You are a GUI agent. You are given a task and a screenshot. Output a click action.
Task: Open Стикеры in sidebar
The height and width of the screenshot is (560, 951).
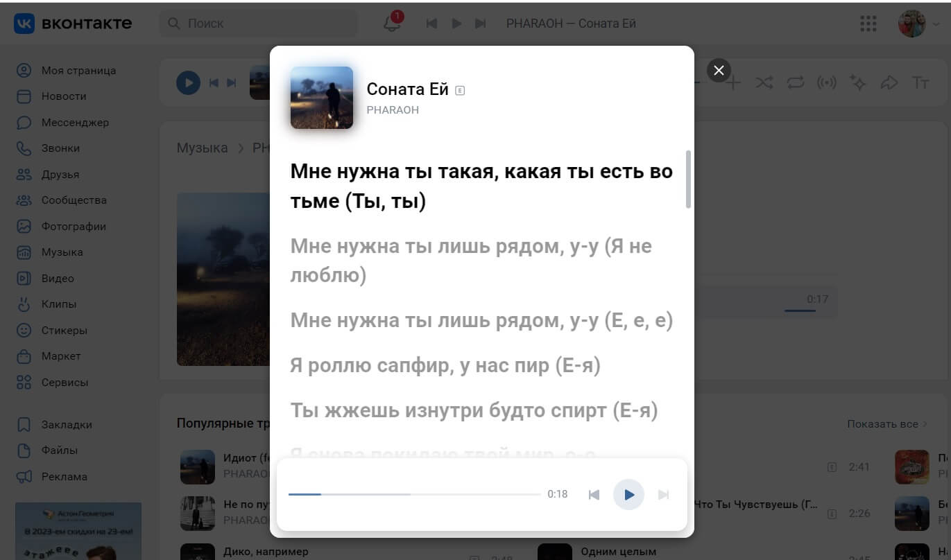pos(52,331)
